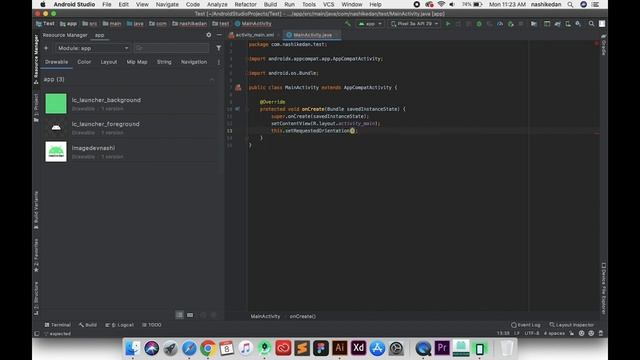This screenshot has height=360, width=640.
Task: Select the imagedevnashi drawable thumbnail
Action: pyautogui.click(x=56, y=151)
